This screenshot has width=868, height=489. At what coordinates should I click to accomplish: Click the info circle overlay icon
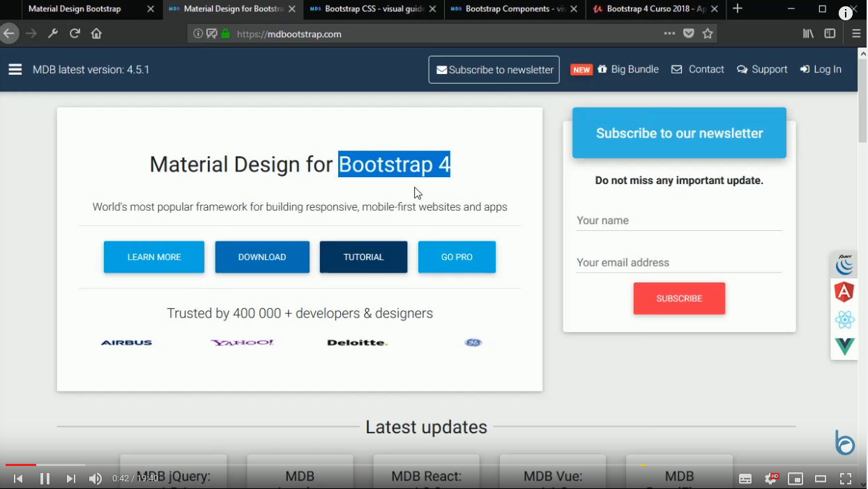845,13
